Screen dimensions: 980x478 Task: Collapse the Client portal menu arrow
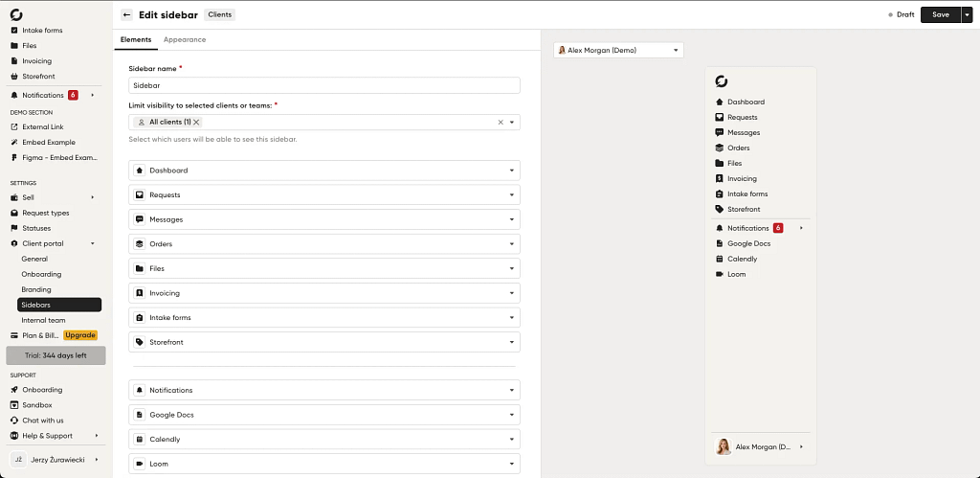point(93,243)
